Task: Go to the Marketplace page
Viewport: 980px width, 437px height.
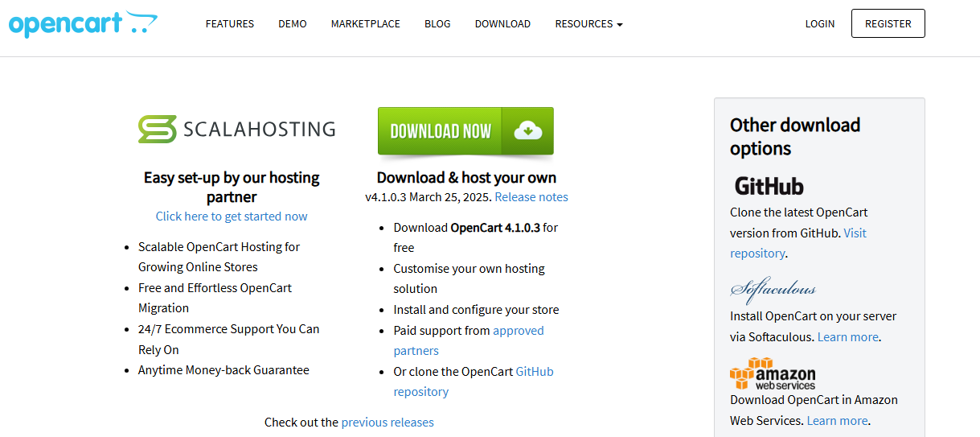Action: click(x=365, y=24)
